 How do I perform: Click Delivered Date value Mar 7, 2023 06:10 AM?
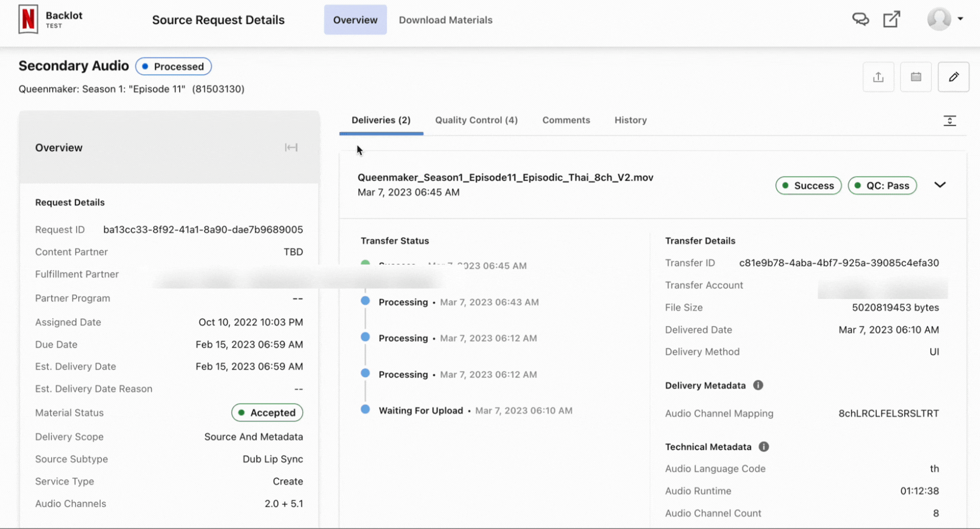click(x=889, y=330)
